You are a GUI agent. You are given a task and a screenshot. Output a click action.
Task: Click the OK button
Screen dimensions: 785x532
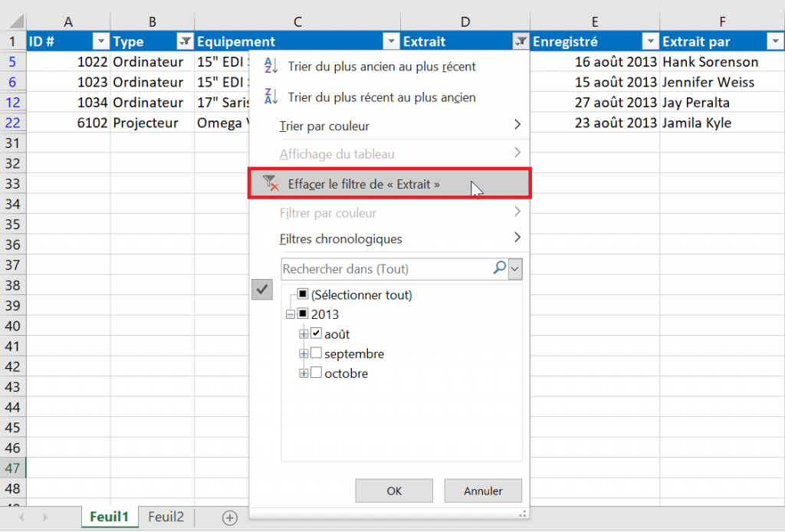393,491
